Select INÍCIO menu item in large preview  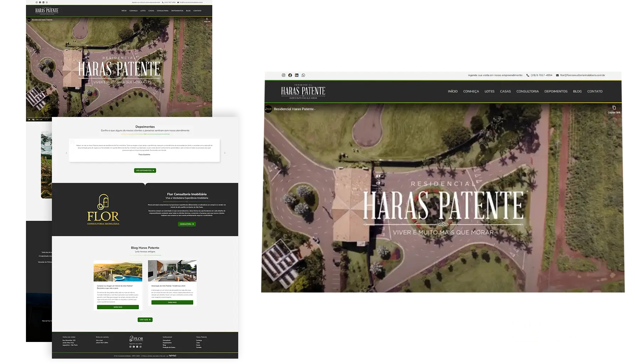pyautogui.click(x=453, y=91)
